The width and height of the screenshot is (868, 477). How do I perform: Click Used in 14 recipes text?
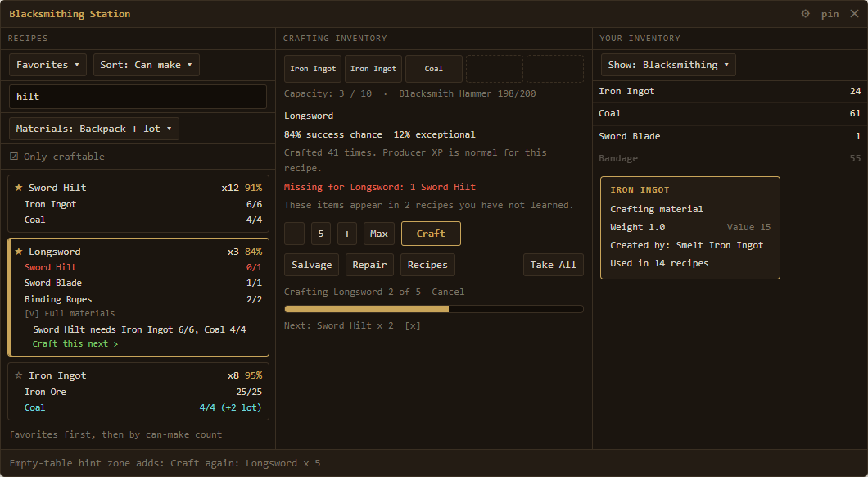point(658,263)
